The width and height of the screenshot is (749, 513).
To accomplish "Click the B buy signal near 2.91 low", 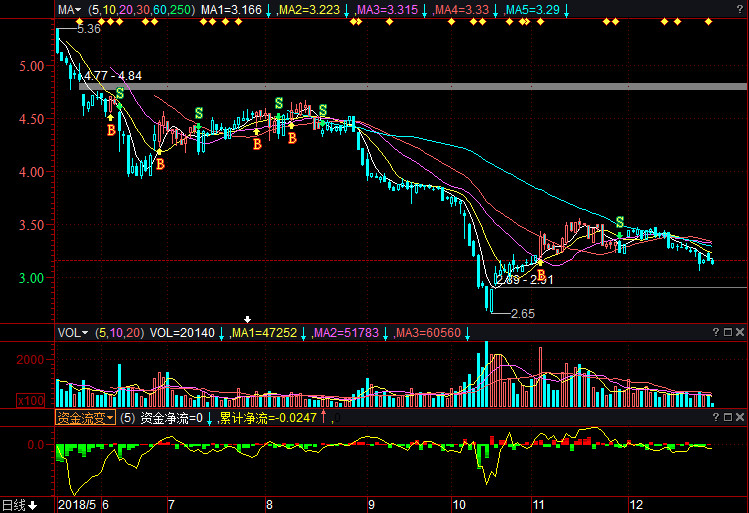I will point(541,275).
